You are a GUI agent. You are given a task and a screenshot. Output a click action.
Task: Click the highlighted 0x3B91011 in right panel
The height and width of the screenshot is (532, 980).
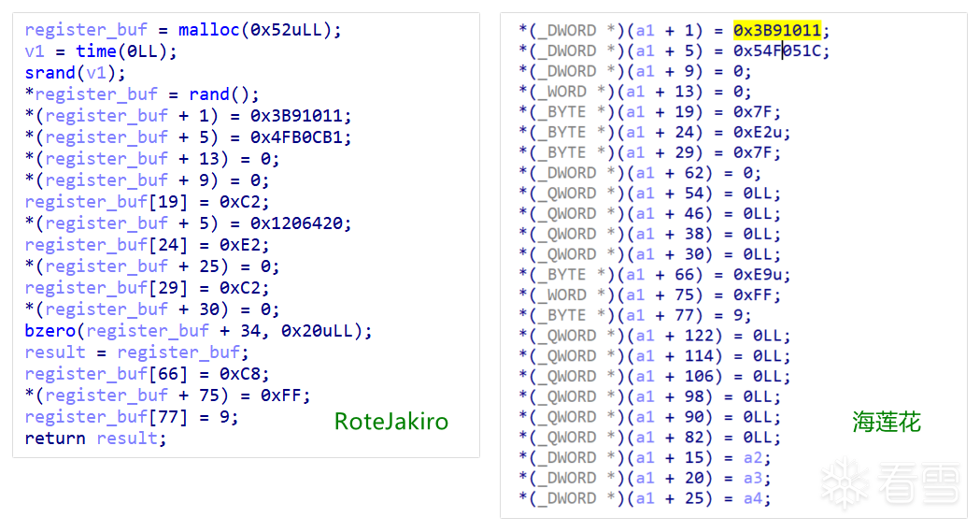point(777,30)
